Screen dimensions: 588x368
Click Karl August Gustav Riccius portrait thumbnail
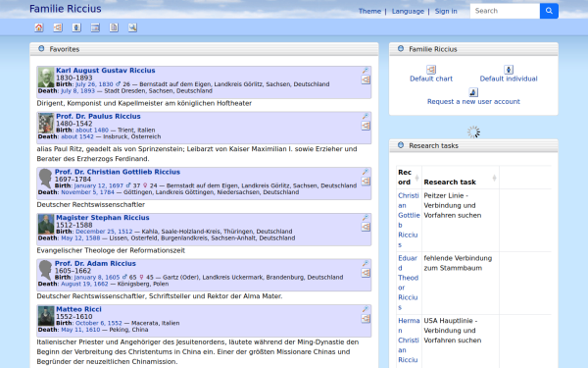coord(46,78)
